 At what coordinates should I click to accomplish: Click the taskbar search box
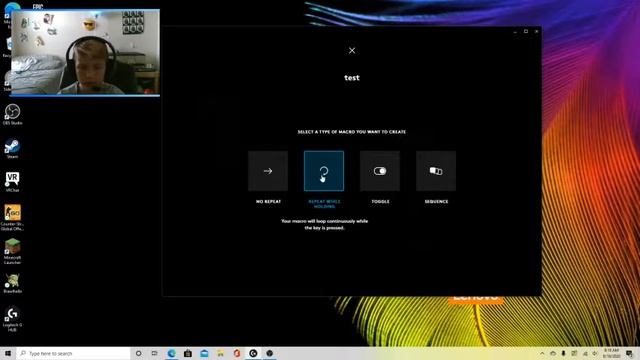pos(73,353)
